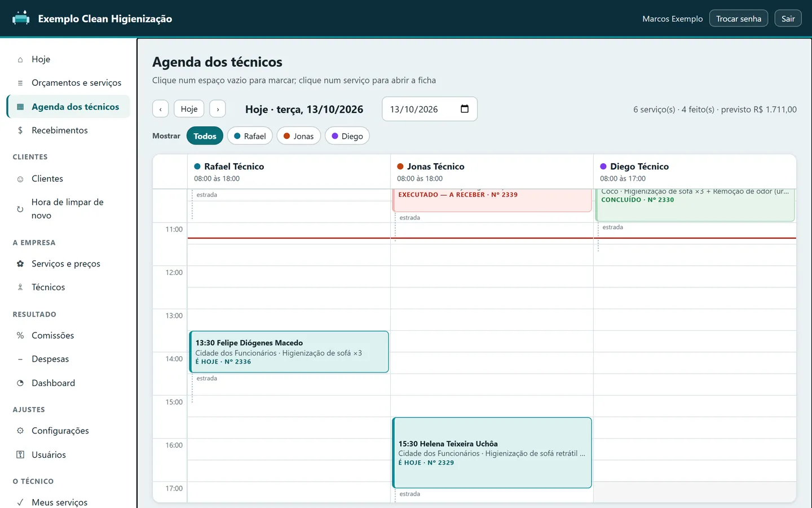812x508 pixels.
Task: Click the Exemplo Clean Higienização title
Action: [105, 19]
